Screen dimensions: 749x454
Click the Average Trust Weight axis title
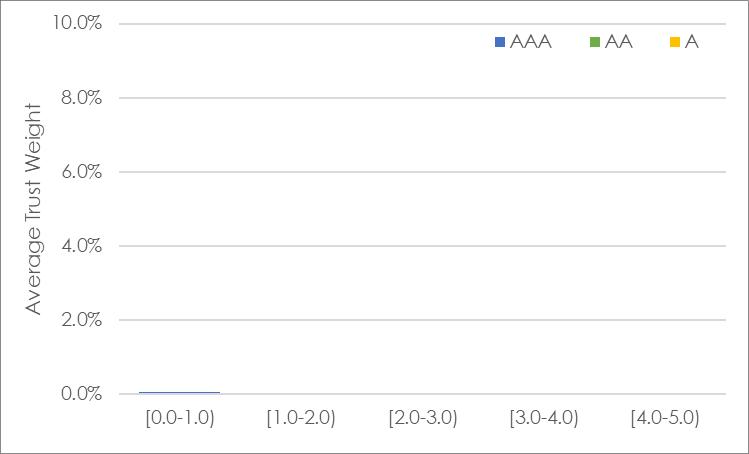point(33,209)
